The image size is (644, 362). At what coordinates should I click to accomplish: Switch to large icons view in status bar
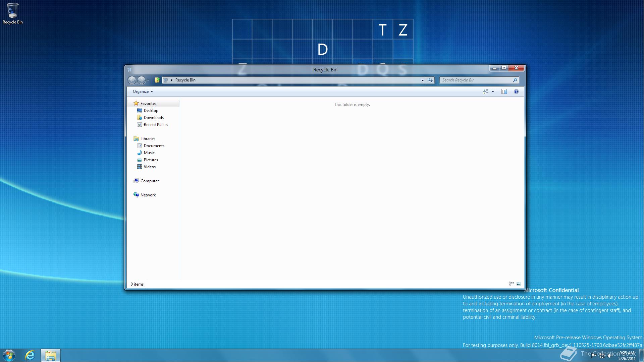(519, 284)
